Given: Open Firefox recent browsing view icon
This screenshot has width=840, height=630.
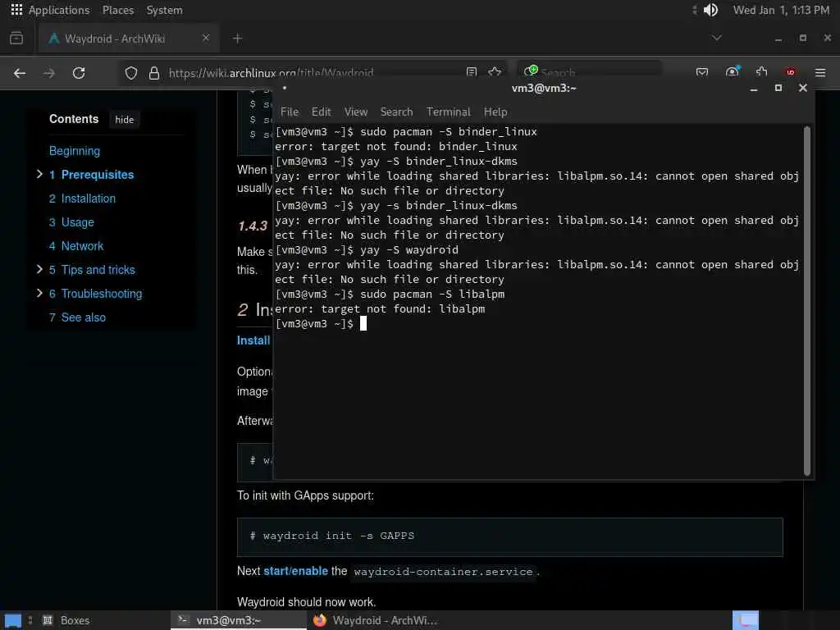Looking at the screenshot, I should coord(16,38).
